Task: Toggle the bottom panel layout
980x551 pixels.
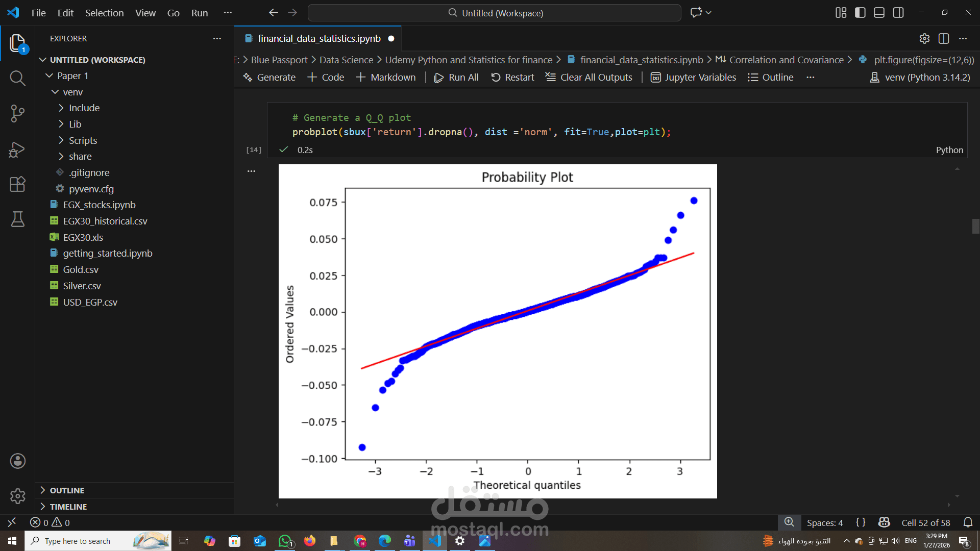Action: click(x=879, y=13)
